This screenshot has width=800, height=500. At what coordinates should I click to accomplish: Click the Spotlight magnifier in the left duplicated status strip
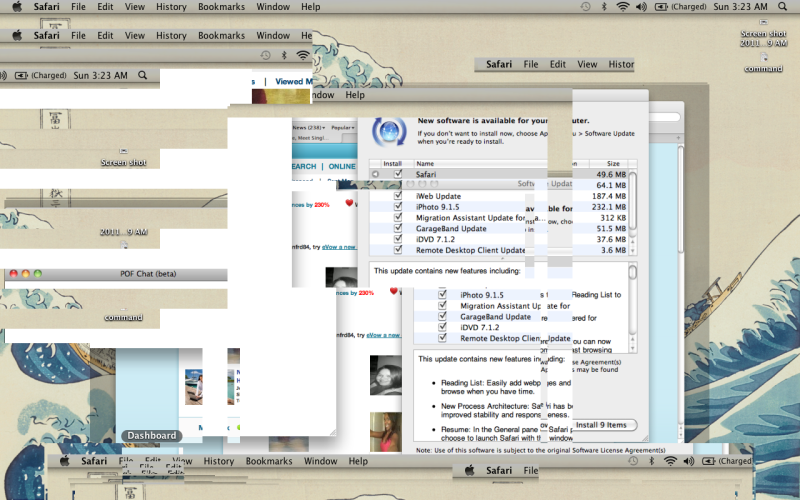pos(143,75)
